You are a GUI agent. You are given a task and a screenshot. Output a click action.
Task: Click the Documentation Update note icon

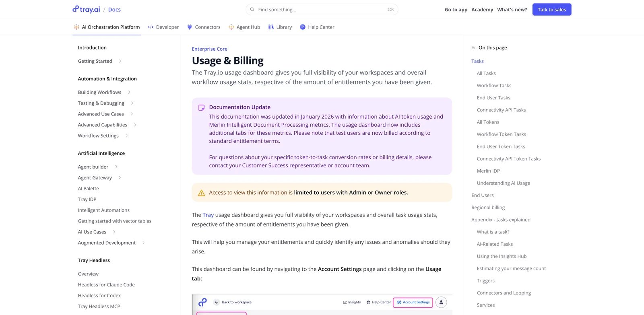click(x=202, y=108)
